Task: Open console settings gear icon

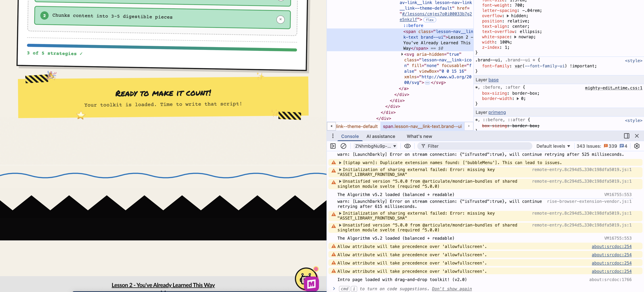Action: [x=637, y=146]
